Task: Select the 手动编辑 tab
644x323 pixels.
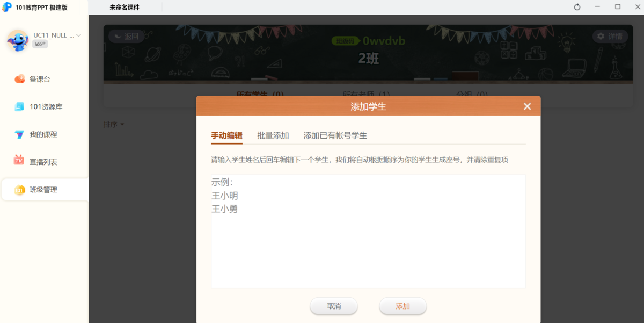Action: click(x=226, y=135)
